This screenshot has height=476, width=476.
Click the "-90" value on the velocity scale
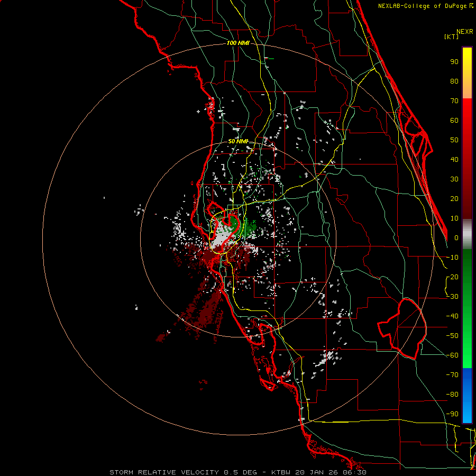coord(452,414)
